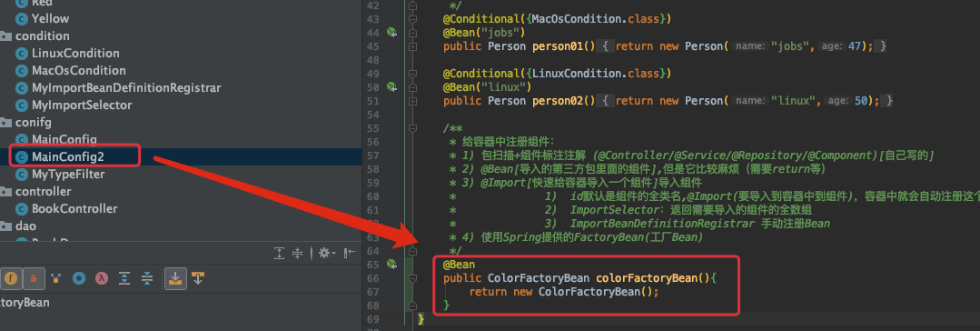Image resolution: width=980 pixels, height=331 pixels.
Task: Toggle Autoscroll from Source in Structure
Action: pos(198,278)
